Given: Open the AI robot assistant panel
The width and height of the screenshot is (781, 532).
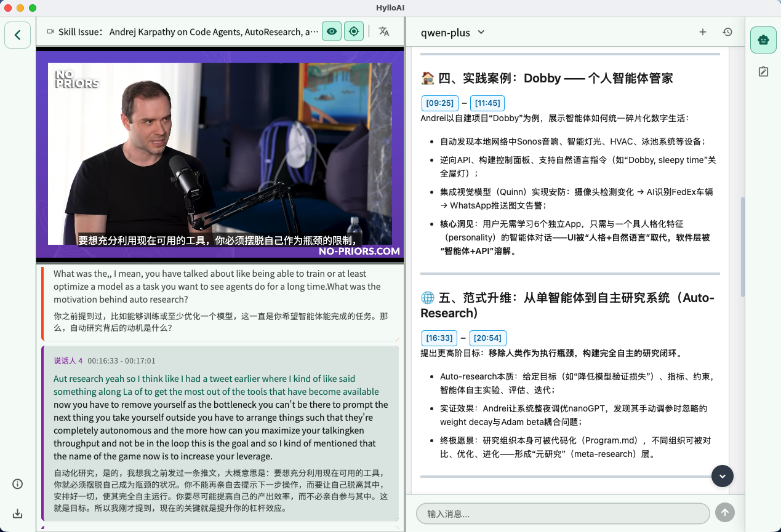Looking at the screenshot, I should coord(763,40).
